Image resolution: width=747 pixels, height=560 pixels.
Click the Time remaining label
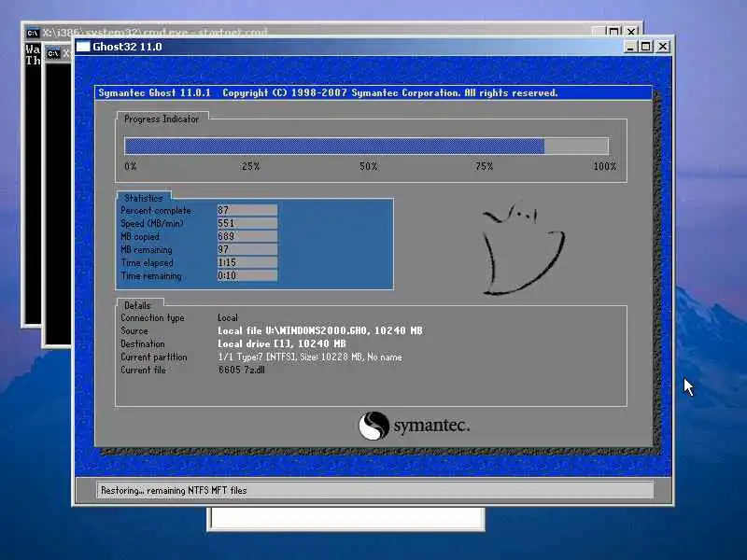[151, 275]
